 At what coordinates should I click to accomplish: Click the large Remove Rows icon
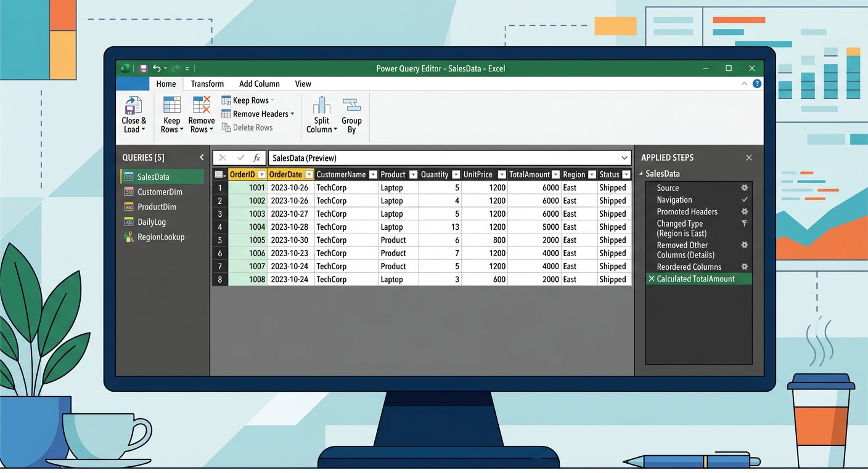pos(202,105)
